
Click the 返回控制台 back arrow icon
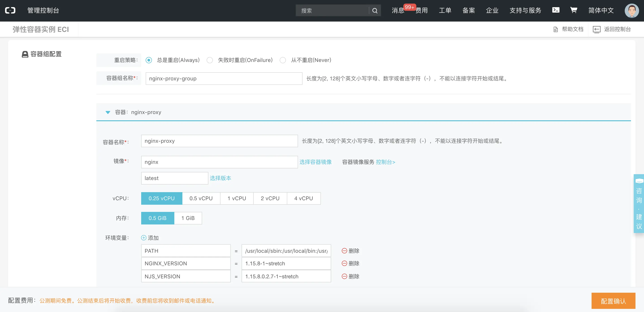coord(596,29)
